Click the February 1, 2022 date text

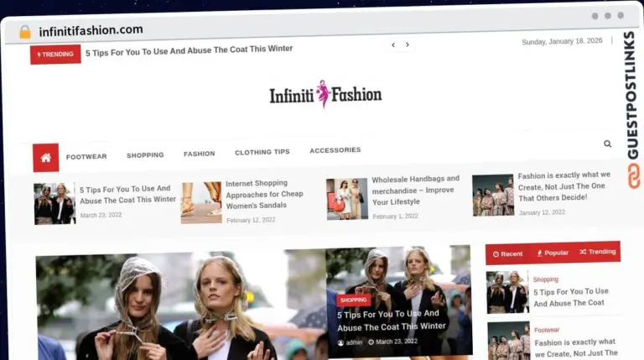395,217
